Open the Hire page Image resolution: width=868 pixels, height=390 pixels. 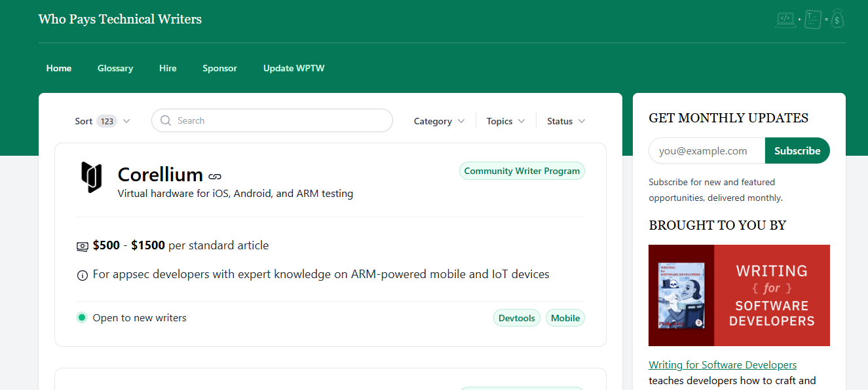point(168,68)
